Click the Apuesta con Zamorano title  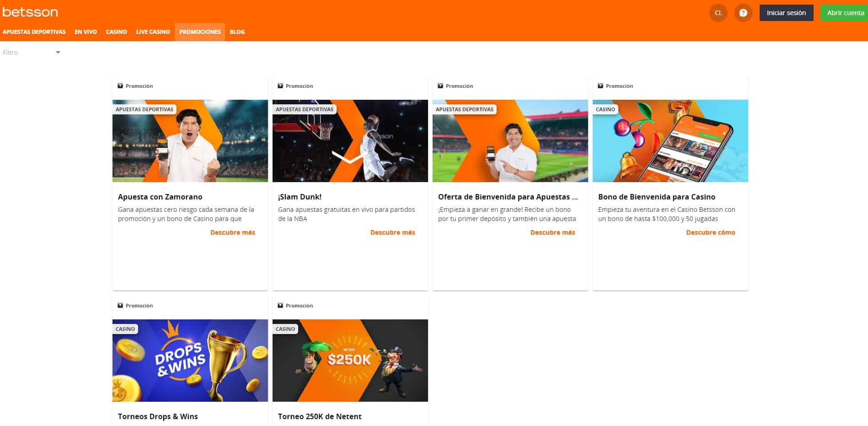pos(160,197)
